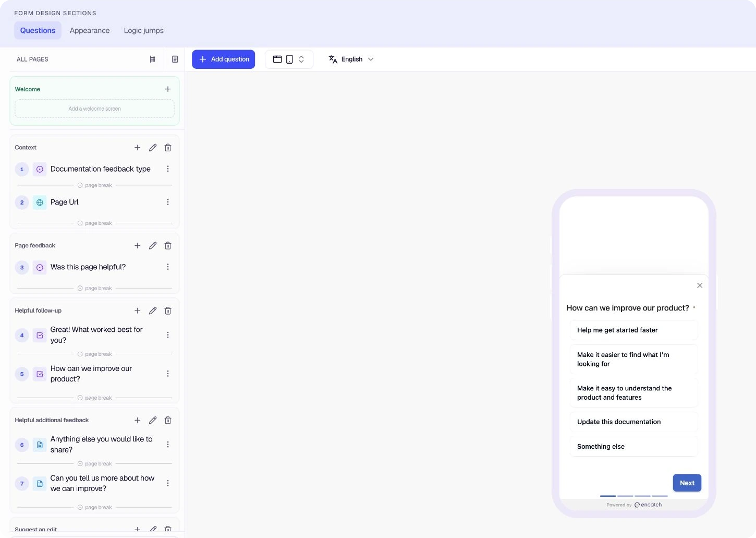Edit the Helpful additional feedback section
Screen dimensions: 756x538
coord(153,421)
